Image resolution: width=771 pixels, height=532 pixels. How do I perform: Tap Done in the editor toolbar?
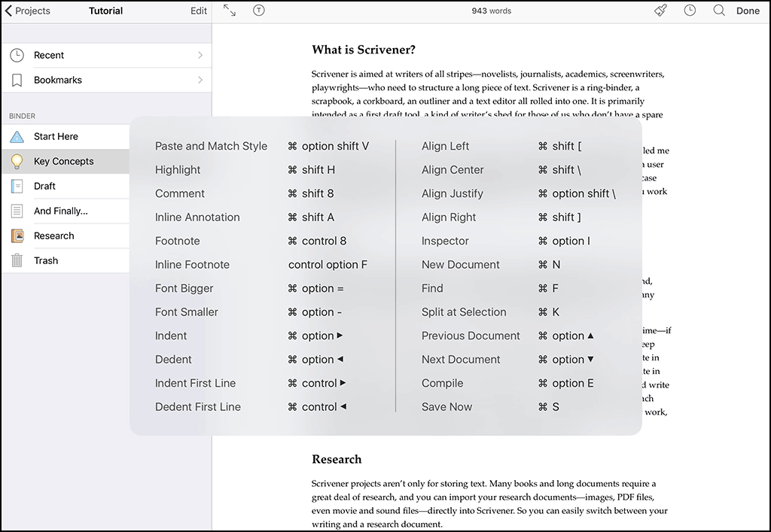(748, 11)
